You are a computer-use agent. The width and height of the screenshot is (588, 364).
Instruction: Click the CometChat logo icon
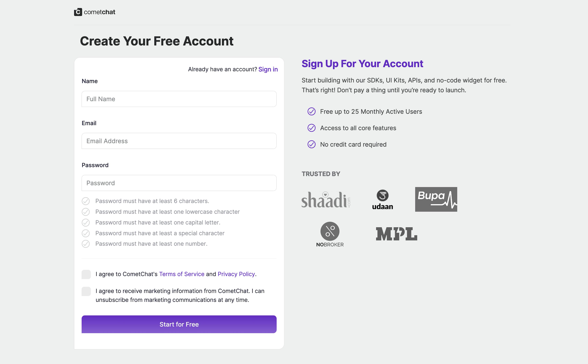78,12
